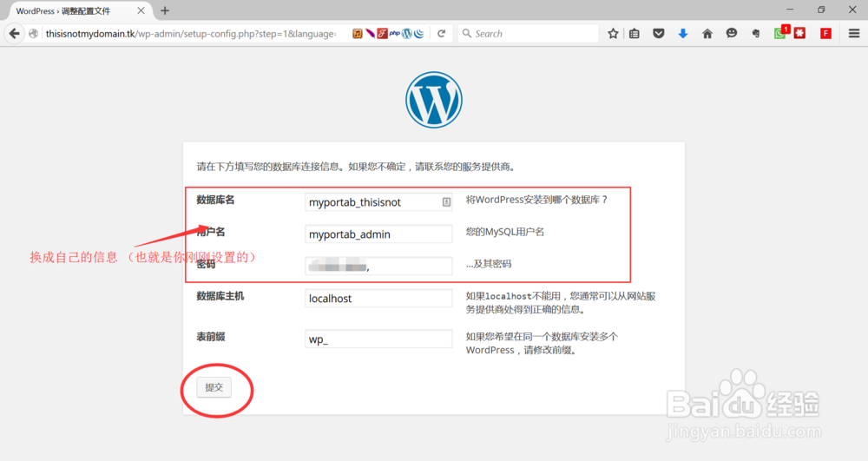Screen dimensions: 868x461
Task: Click the URL address bar text
Action: (191, 34)
